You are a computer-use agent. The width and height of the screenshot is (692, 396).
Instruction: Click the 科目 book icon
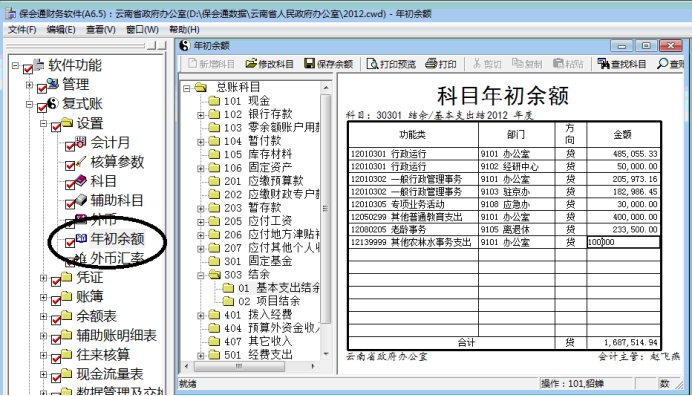[x=81, y=180]
